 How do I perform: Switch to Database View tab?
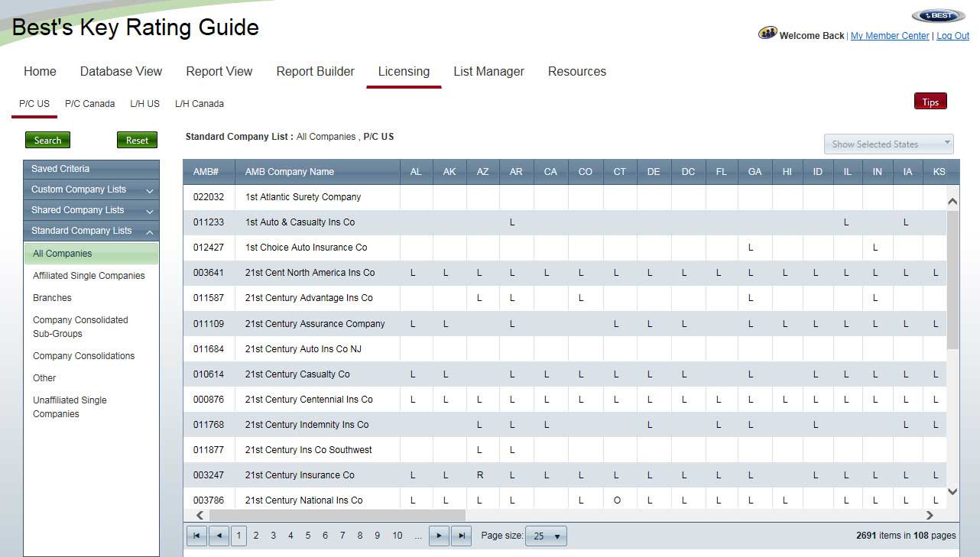pyautogui.click(x=121, y=71)
